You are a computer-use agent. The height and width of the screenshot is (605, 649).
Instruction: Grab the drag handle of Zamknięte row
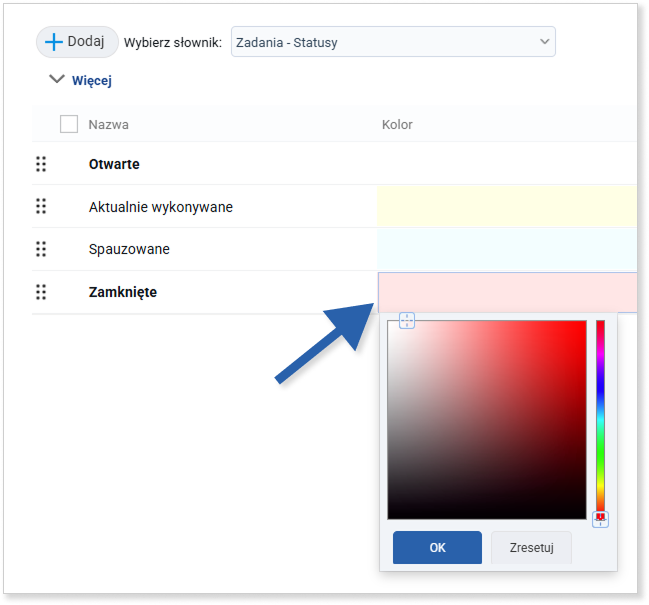point(41,292)
